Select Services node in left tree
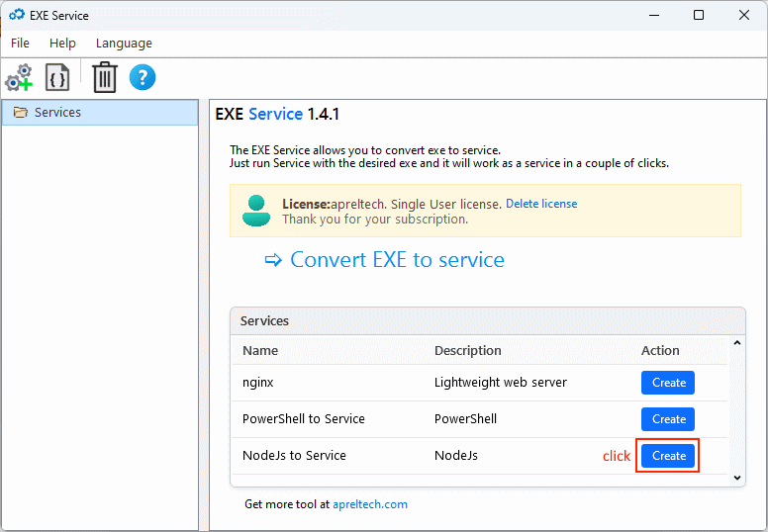Screen dimensions: 768x532 [x=100, y=112]
